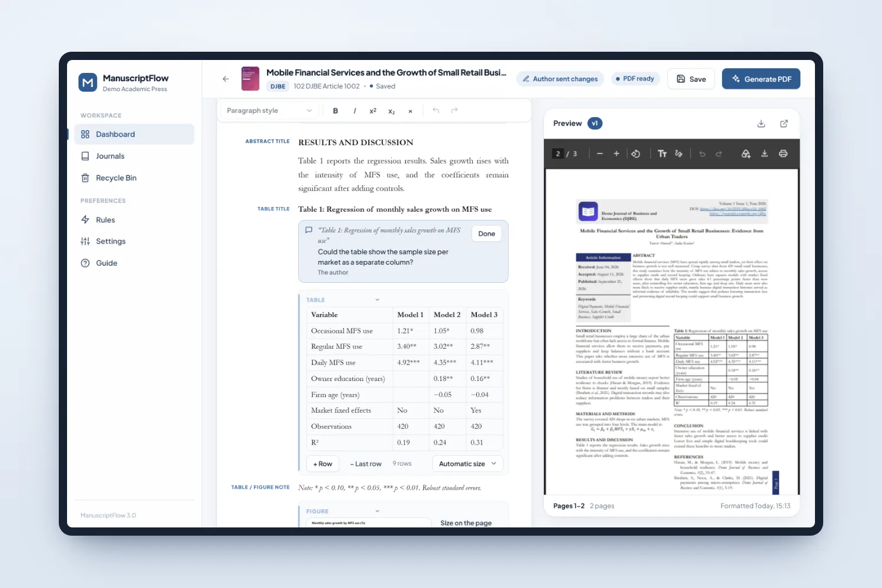Undo annotation in the PDF viewer toolbar

tap(702, 153)
